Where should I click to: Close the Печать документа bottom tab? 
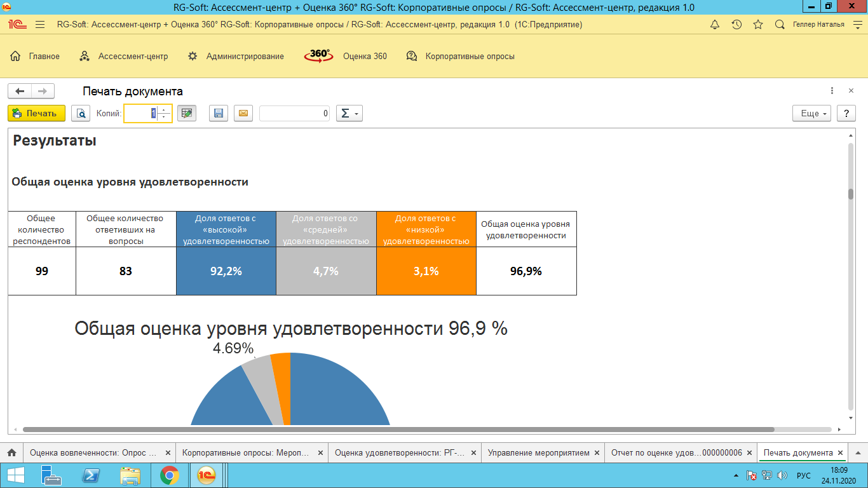coord(841,453)
